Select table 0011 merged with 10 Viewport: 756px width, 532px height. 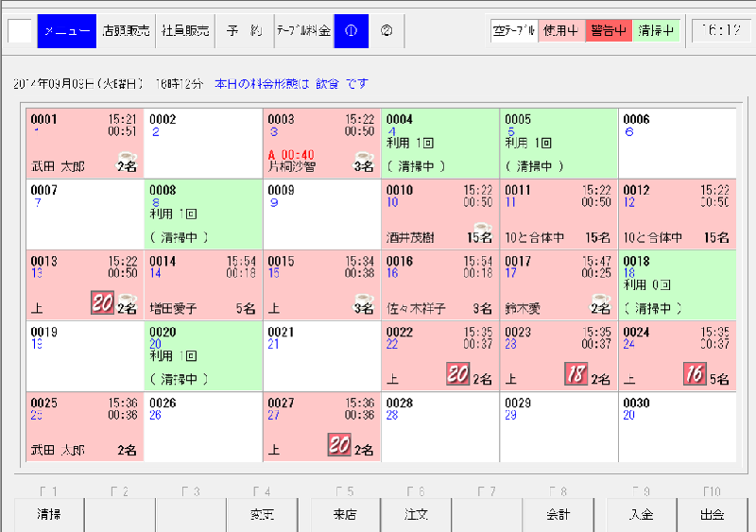(558, 215)
